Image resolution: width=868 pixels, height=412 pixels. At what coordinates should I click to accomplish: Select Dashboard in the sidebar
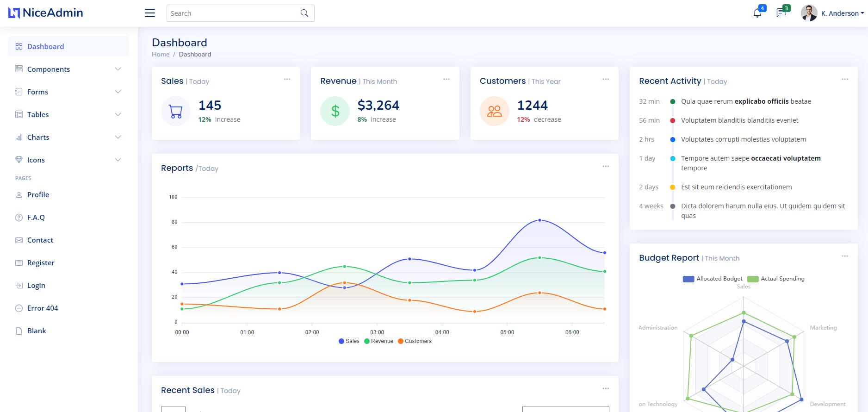(x=68, y=46)
